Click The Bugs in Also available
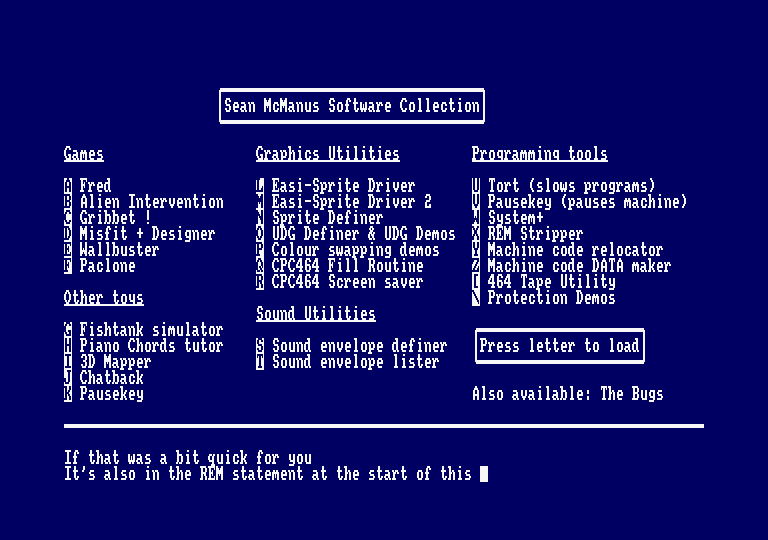768x540 pixels. click(x=631, y=394)
